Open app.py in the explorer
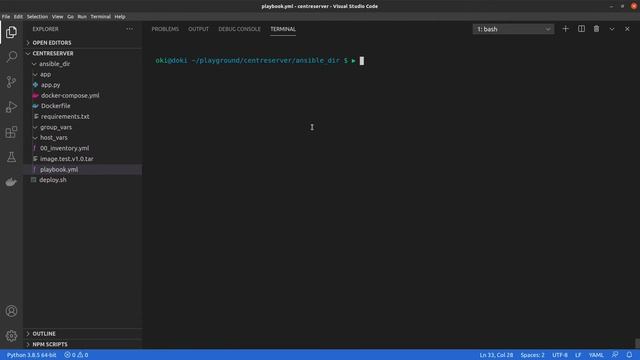This screenshot has height=360, width=640. (83, 85)
